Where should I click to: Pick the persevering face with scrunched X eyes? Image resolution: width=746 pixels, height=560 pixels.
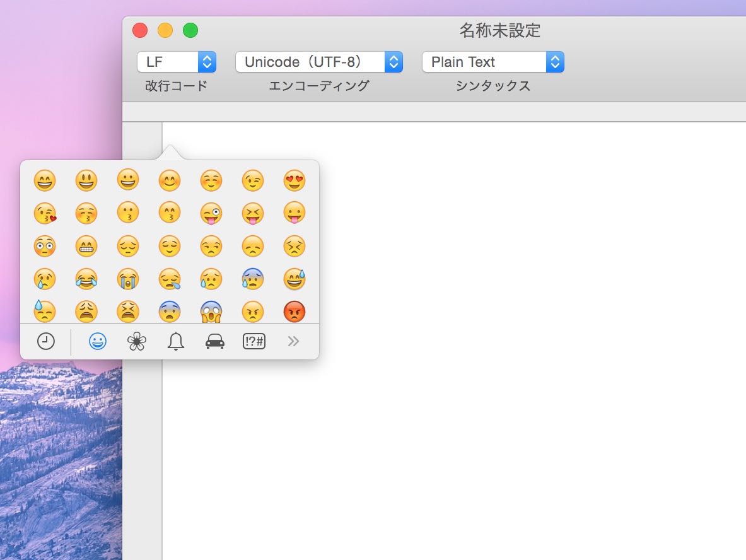click(294, 246)
